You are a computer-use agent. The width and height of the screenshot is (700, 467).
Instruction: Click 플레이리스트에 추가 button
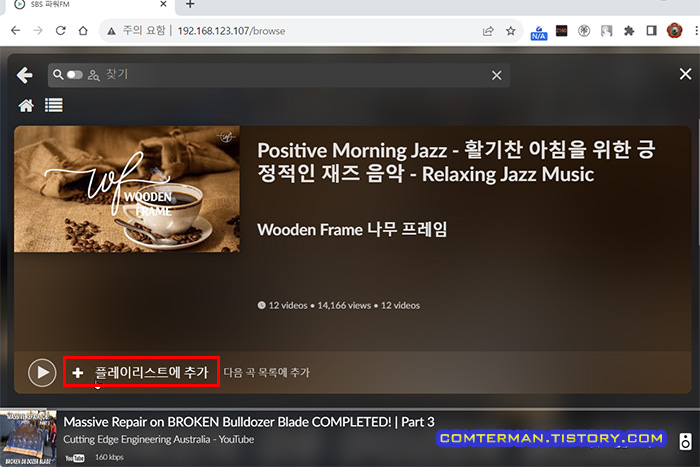141,372
